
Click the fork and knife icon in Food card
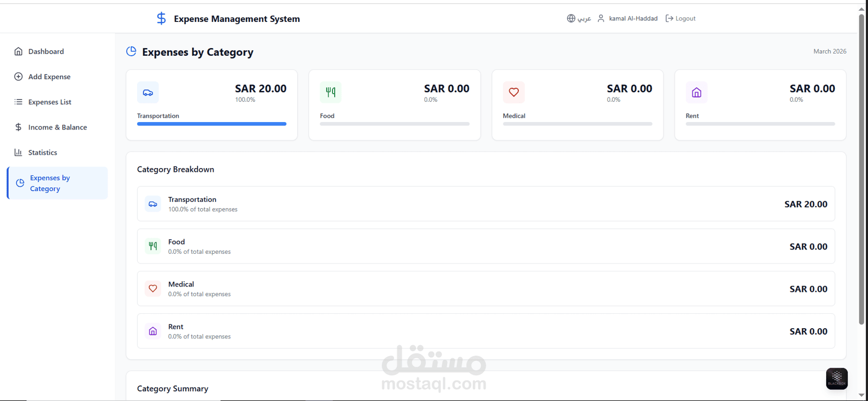tap(330, 92)
